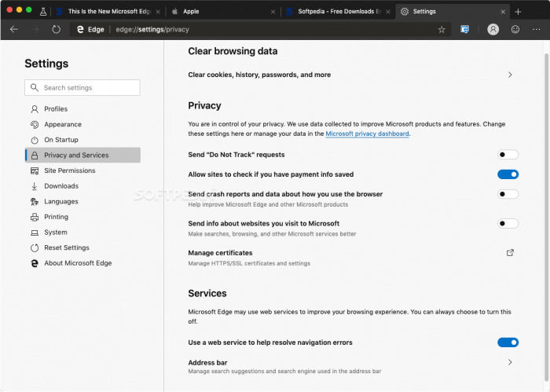The height and width of the screenshot is (392, 550).
Task: Turn off navigation errors web service toggle
Action: click(x=508, y=343)
